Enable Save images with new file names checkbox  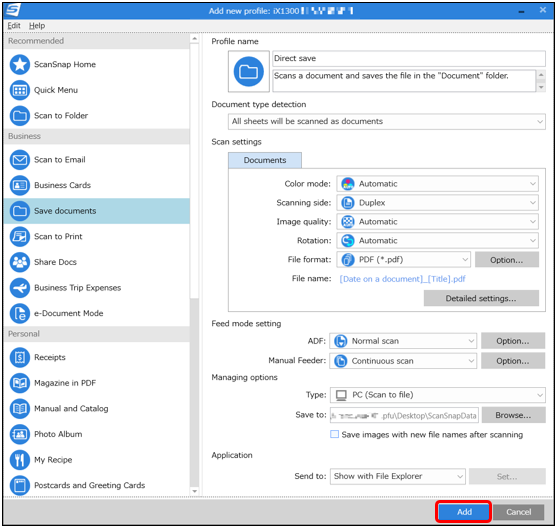click(334, 434)
